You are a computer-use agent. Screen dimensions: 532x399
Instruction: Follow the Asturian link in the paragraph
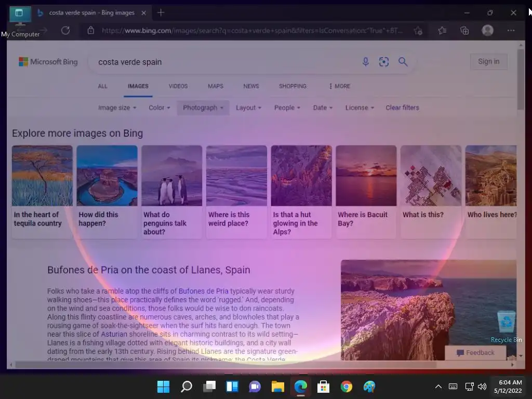point(114,334)
